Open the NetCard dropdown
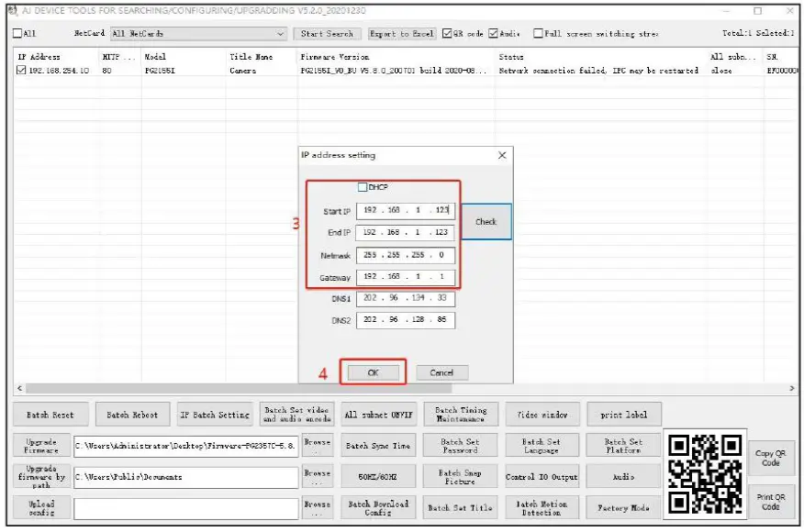 (198, 34)
